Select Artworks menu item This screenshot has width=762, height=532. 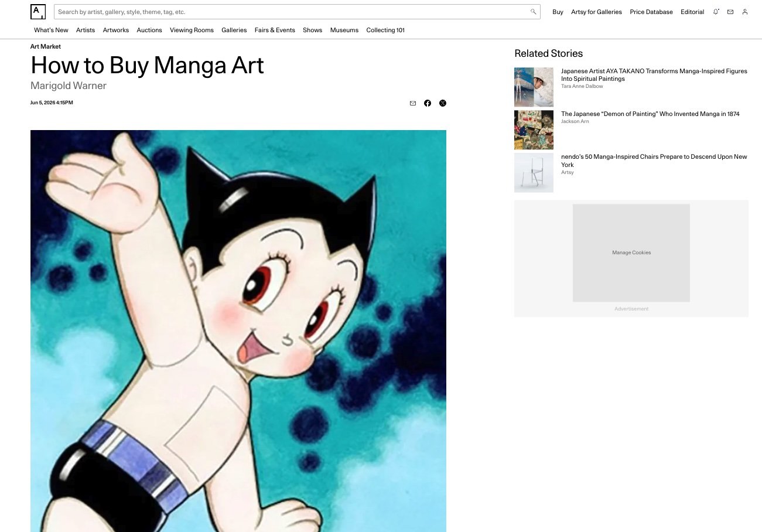pos(116,30)
